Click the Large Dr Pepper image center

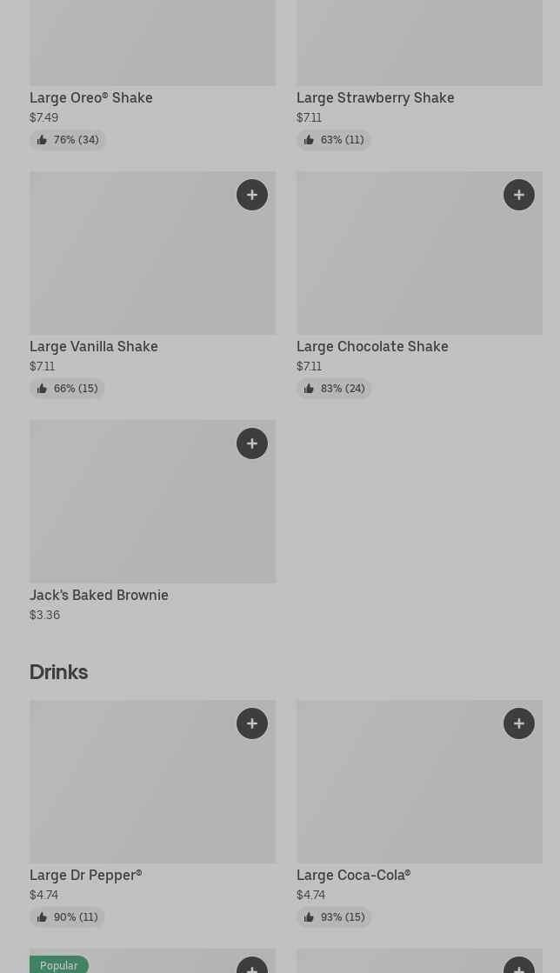pos(152,782)
